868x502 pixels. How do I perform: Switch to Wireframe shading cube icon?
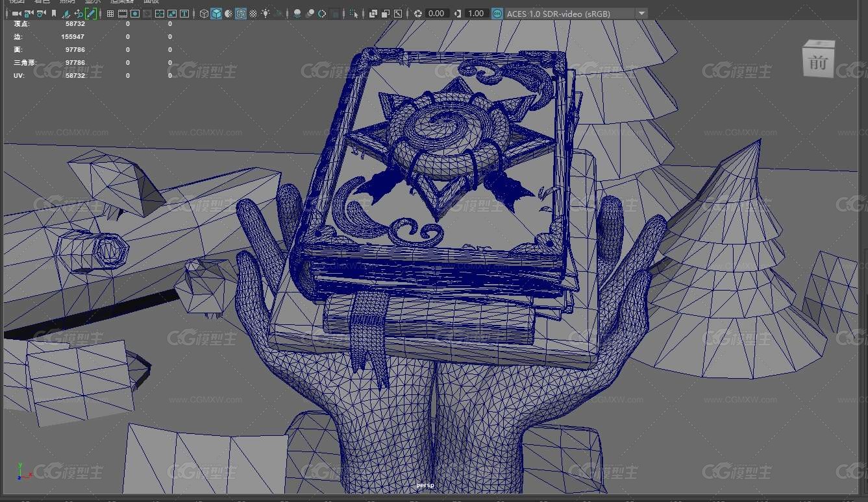tap(204, 14)
